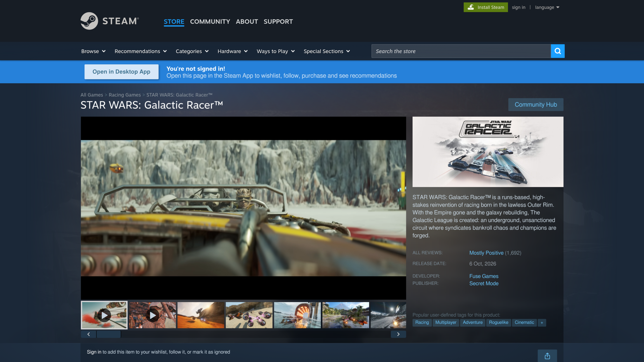Select the Roguelike tag
The width and height of the screenshot is (644, 362).
click(498, 323)
